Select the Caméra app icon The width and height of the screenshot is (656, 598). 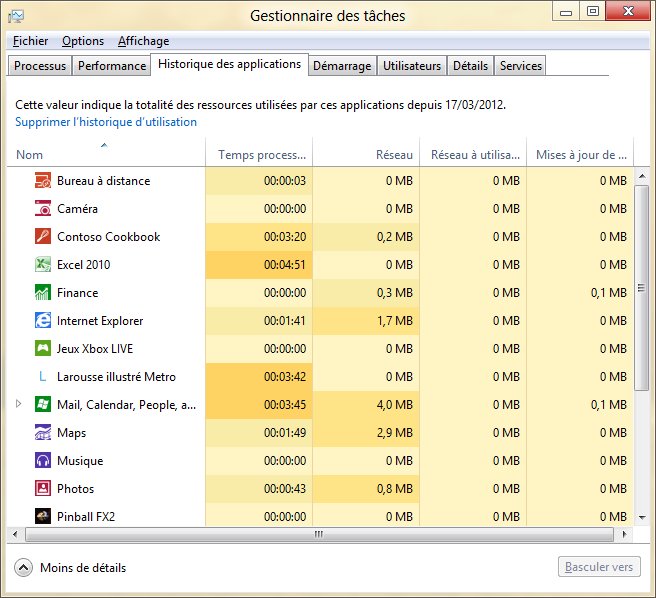point(43,209)
